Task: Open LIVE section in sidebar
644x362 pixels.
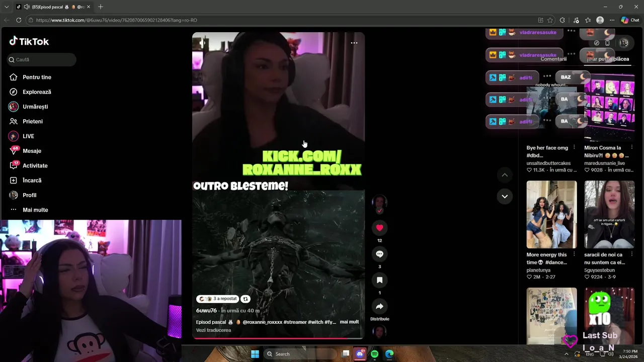Action: pyautogui.click(x=21, y=136)
